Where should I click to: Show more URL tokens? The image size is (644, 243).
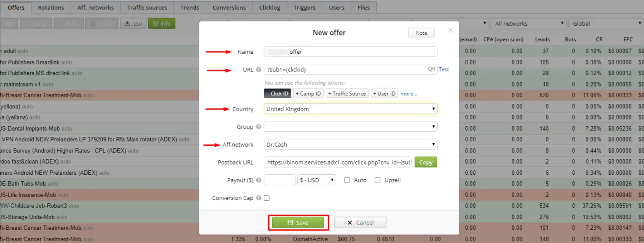click(409, 94)
